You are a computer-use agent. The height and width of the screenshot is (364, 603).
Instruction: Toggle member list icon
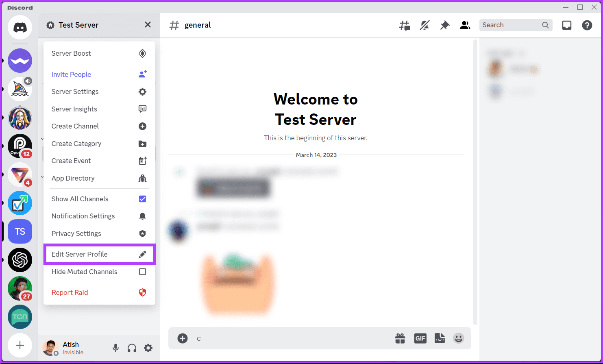465,25
